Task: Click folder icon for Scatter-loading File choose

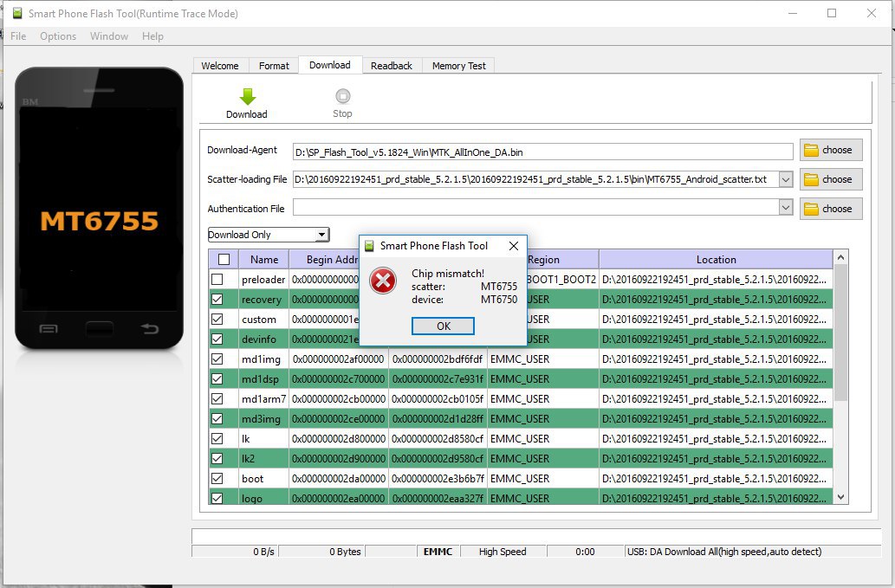Action: pyautogui.click(x=810, y=179)
